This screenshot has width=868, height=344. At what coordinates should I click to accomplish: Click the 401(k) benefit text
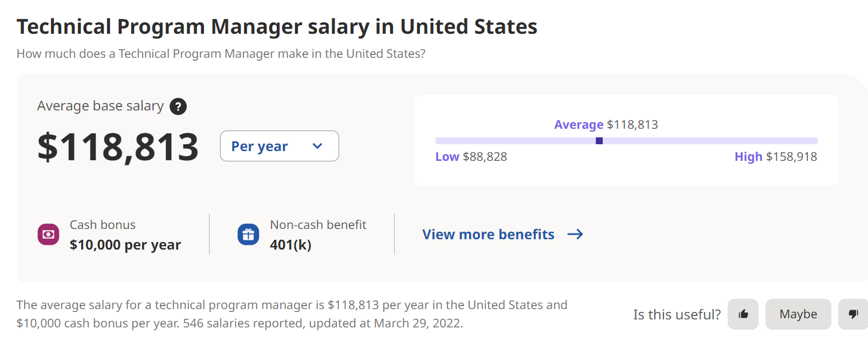pyautogui.click(x=290, y=245)
